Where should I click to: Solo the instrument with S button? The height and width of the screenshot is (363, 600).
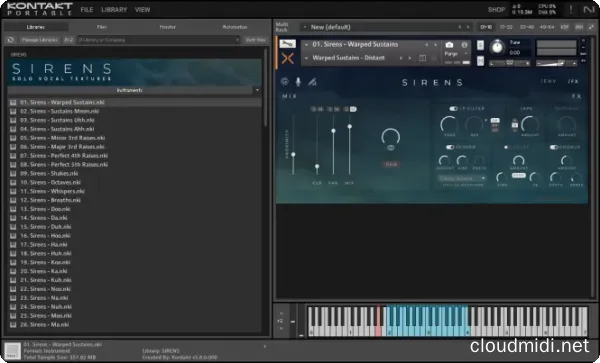[480, 46]
